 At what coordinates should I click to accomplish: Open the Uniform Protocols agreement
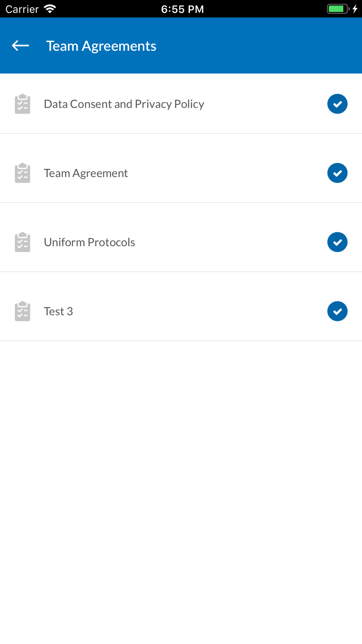[x=89, y=242]
